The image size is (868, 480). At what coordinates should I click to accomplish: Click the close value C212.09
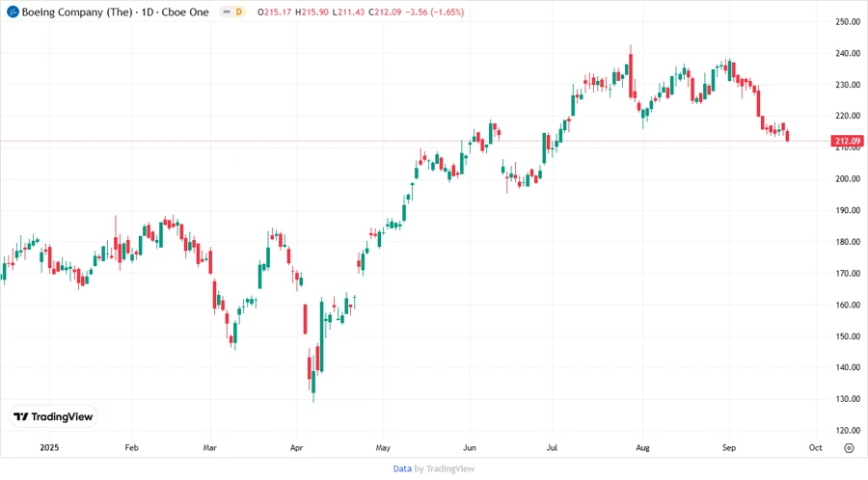(384, 12)
